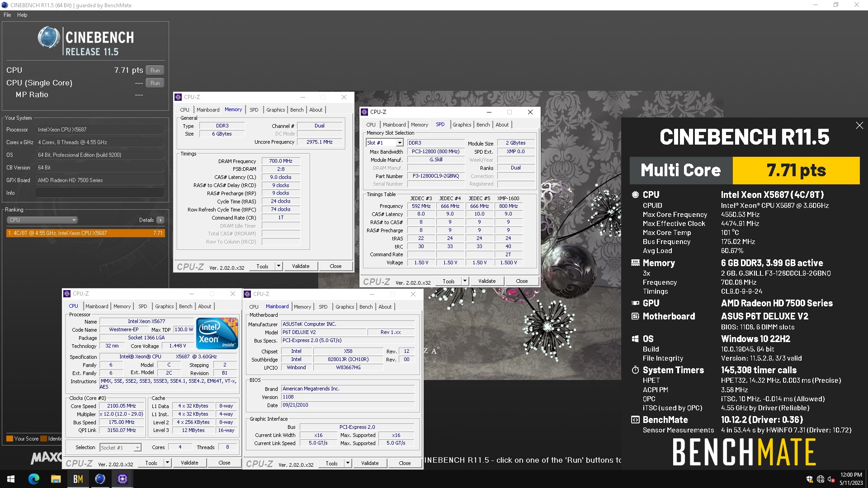Expand Tools dropdown arrow in Mainboard window
Screen dimensions: 868x488
click(x=348, y=463)
